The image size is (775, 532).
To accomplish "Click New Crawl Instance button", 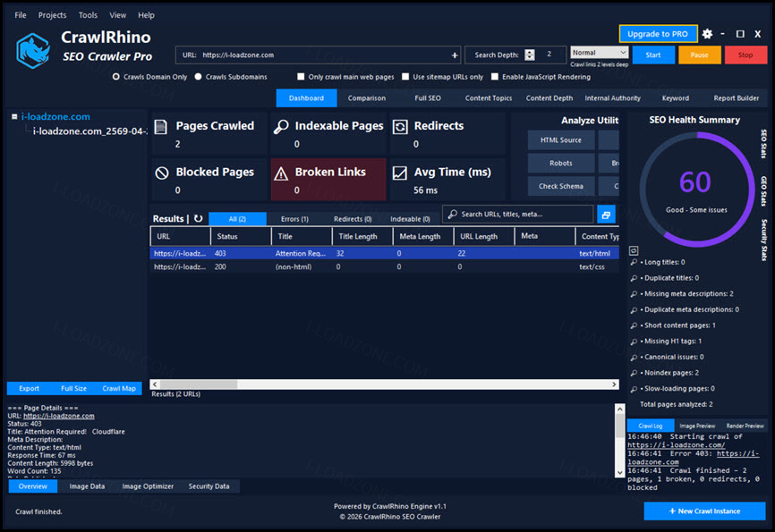I will click(704, 511).
